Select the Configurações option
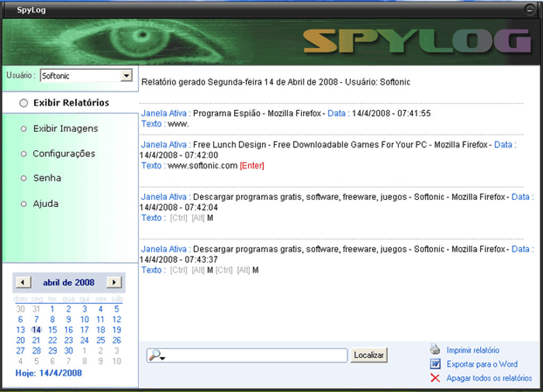The image size is (543, 392). [x=58, y=153]
